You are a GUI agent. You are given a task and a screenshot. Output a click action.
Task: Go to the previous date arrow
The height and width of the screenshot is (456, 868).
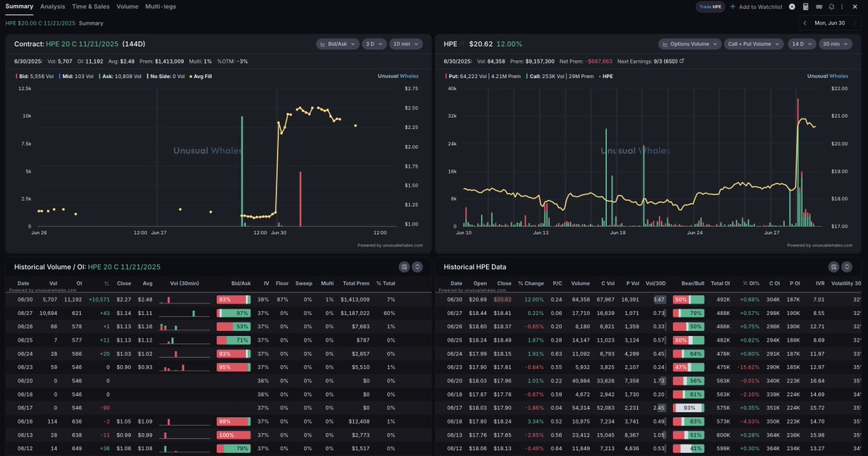[805, 23]
